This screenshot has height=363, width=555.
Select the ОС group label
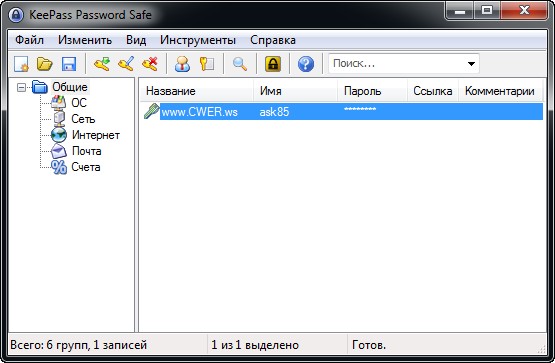coord(79,103)
